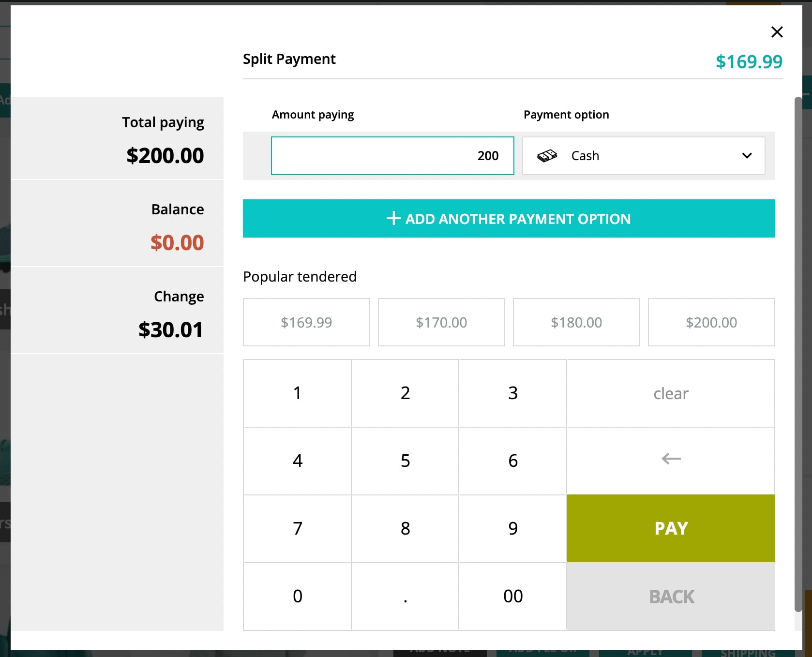The height and width of the screenshot is (657, 812).
Task: Tap keypad digit 9
Action: tap(513, 528)
